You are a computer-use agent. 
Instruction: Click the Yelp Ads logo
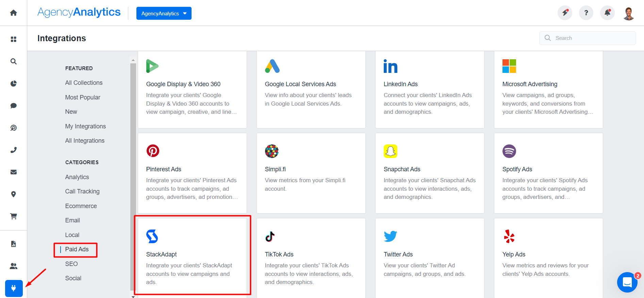pos(509,236)
